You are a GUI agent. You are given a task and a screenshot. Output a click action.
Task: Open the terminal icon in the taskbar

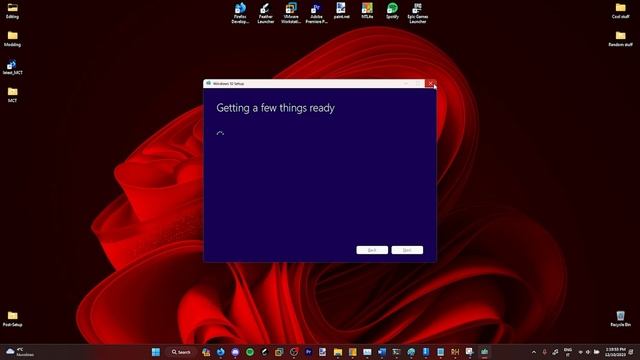[396, 352]
